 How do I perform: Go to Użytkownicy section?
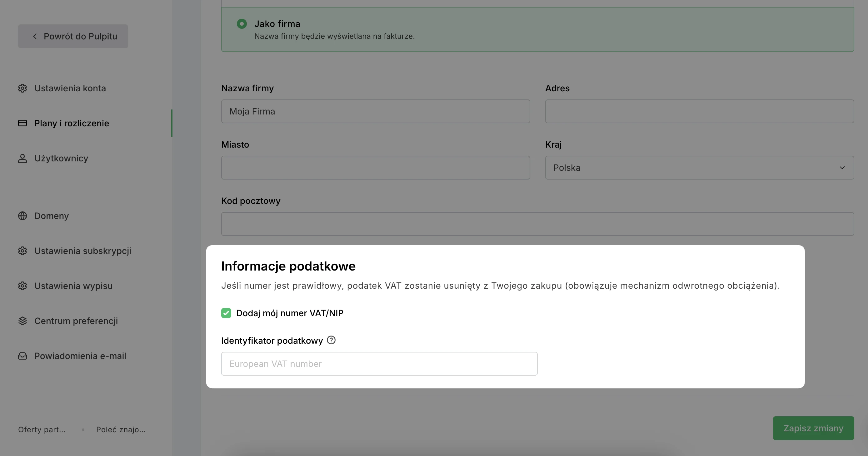coord(61,158)
